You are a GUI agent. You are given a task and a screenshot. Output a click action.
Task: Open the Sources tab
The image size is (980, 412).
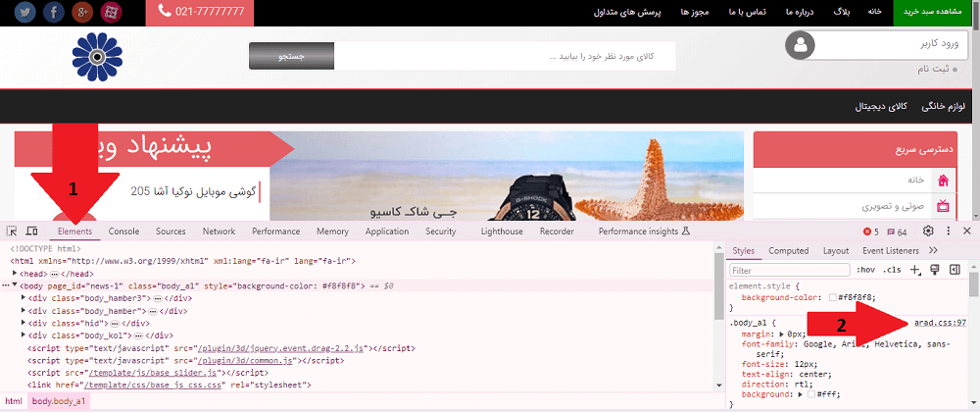[171, 232]
